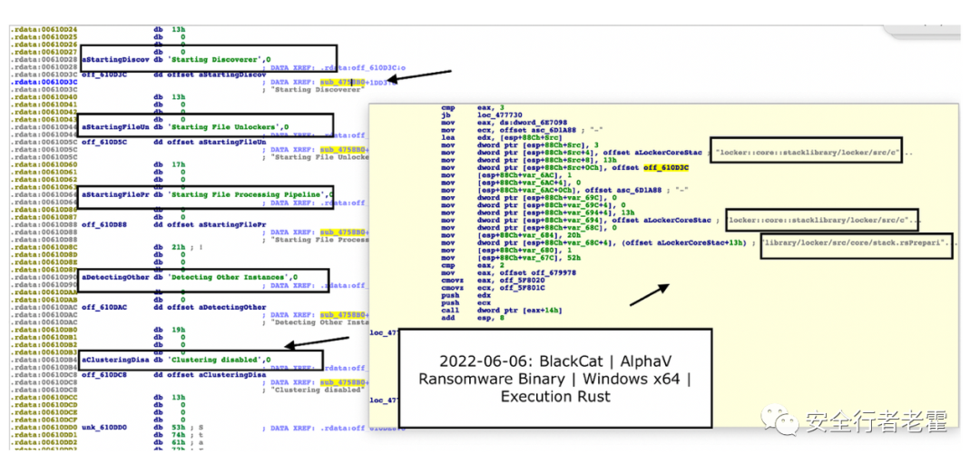The width and height of the screenshot is (980, 465).
Task: Click address .rdata:00610DCC
Action: point(44,398)
